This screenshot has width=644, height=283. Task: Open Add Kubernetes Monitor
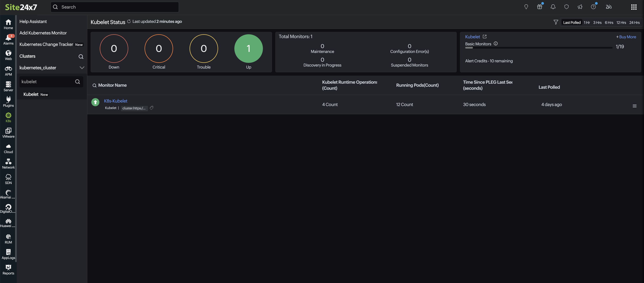43,33
